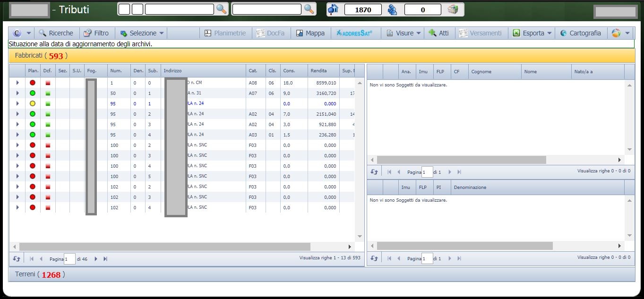Screen dimensions: 644x299
Task: Sort the subjects grid by Cognome column
Action: click(x=495, y=72)
